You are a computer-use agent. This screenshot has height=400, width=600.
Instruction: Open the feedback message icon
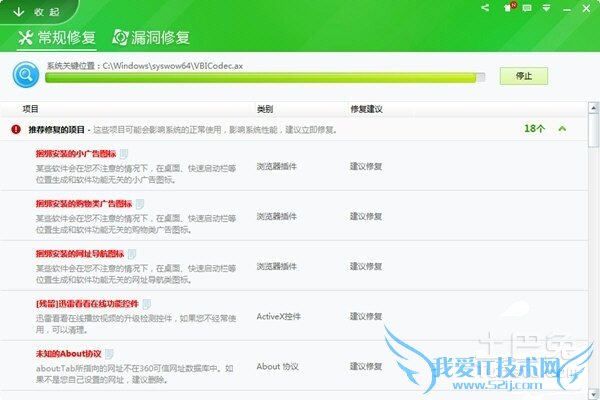click(x=527, y=8)
